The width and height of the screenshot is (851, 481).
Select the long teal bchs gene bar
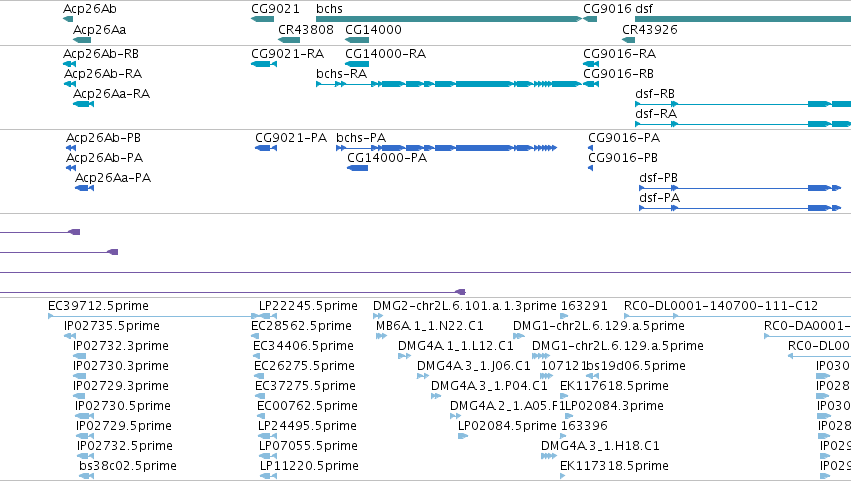[x=449, y=19]
